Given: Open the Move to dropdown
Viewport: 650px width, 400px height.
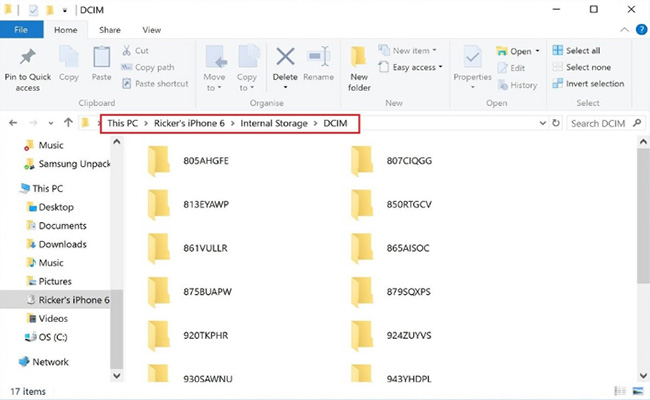Looking at the screenshot, I should point(214,69).
